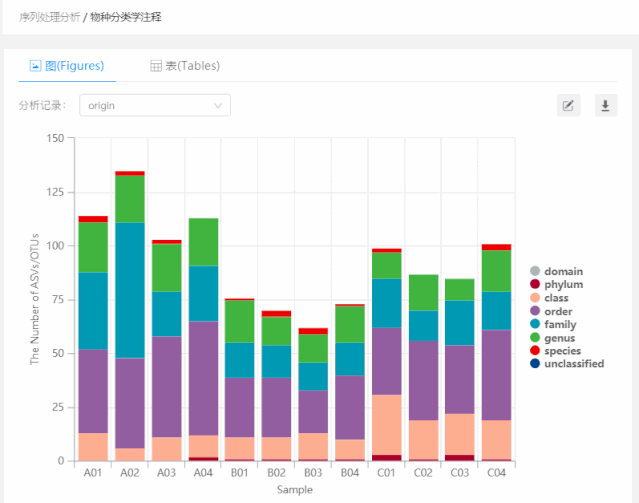Click the download chart icon button
Image resolution: width=639 pixels, height=503 pixels.
click(x=605, y=105)
